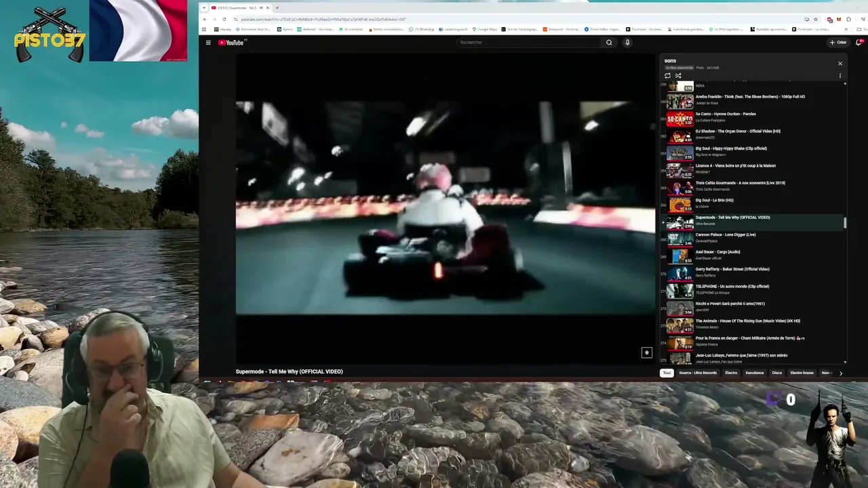Open the playlist three-dot options menu
Image resolution: width=868 pixels, height=488 pixels.
[x=840, y=76]
